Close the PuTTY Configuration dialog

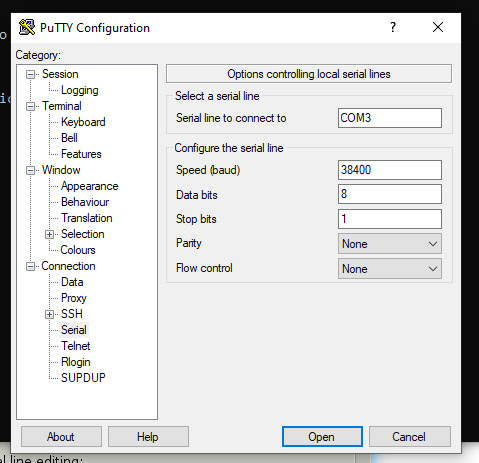[x=438, y=27]
